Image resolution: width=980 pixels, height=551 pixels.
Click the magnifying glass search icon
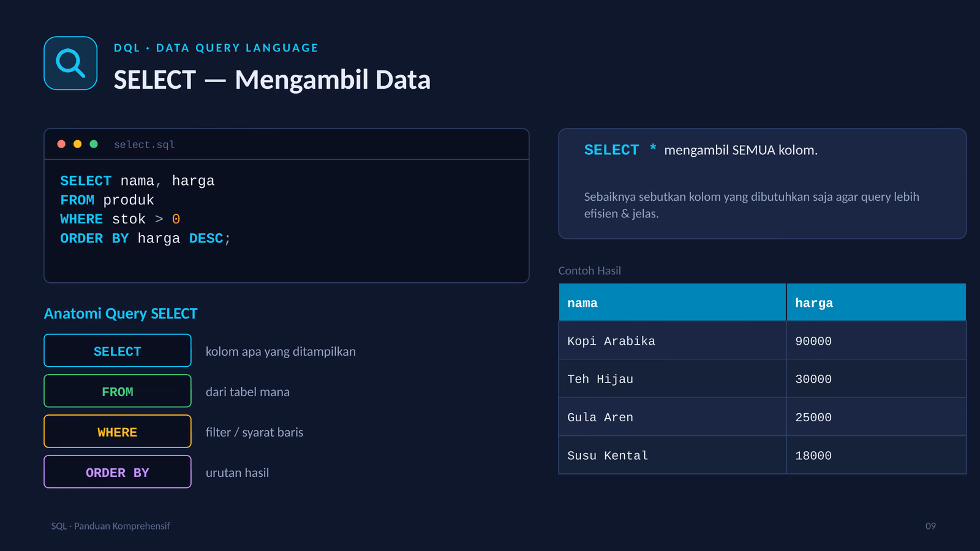[x=70, y=63]
